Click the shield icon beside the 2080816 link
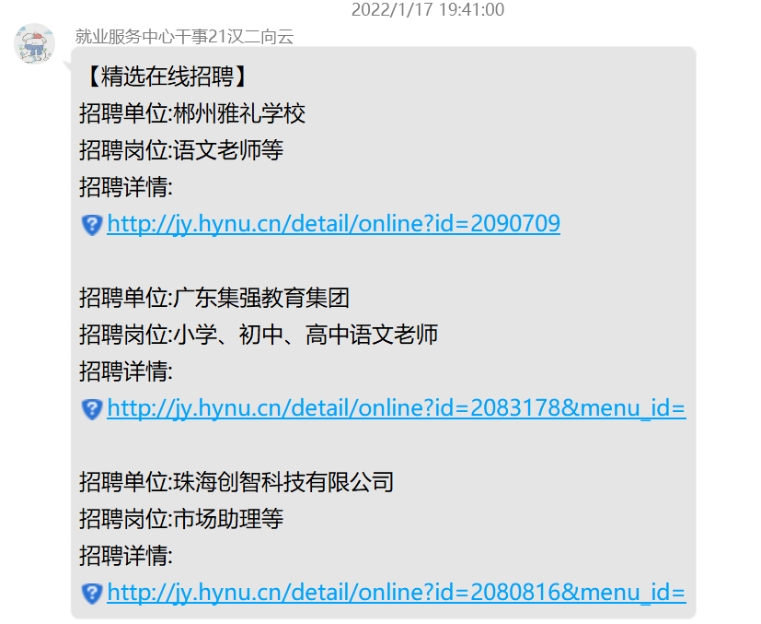This screenshot has height=624, width=761. (x=92, y=593)
